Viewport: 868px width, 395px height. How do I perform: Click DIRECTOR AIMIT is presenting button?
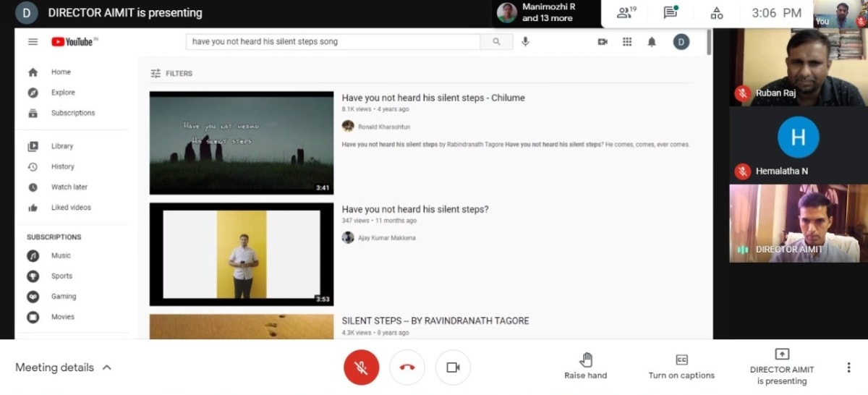coord(782,367)
